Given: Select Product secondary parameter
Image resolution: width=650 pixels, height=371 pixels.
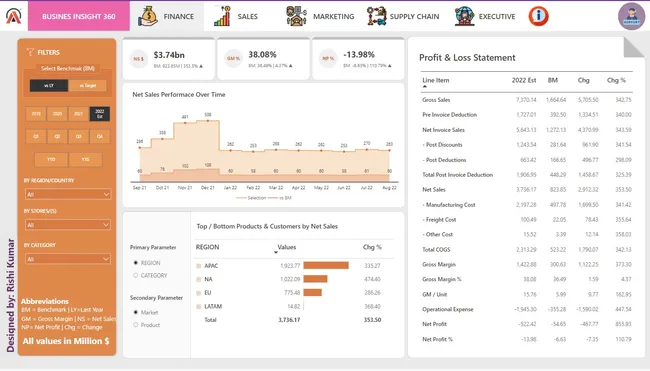Looking at the screenshot, I should 136,325.
